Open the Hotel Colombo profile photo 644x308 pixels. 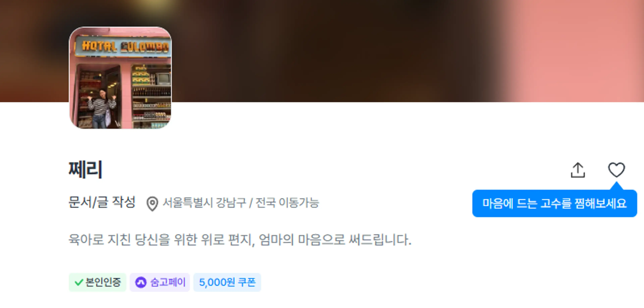(120, 78)
